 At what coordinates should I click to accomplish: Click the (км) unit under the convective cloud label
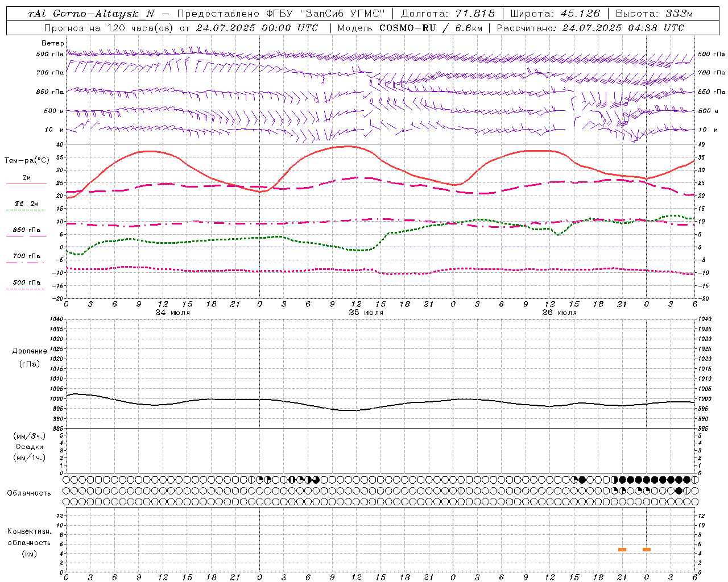point(29,554)
